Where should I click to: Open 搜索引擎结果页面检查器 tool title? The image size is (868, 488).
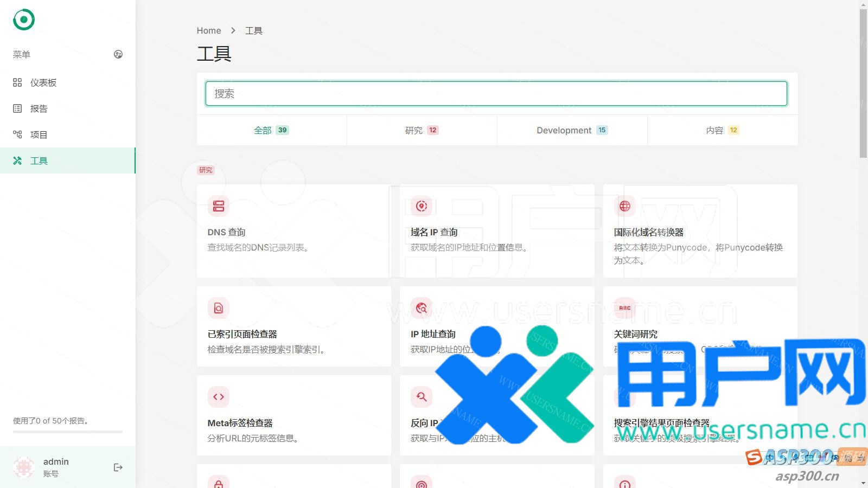[662, 423]
